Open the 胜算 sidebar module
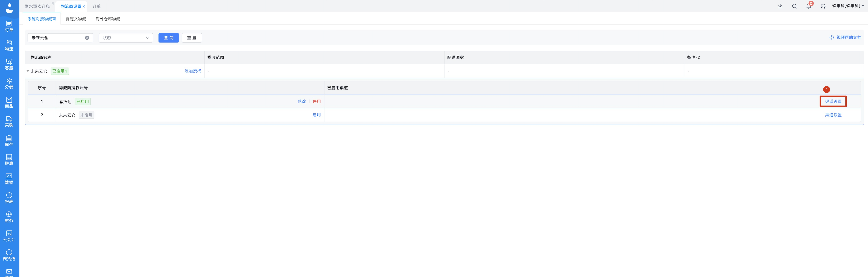868x277 pixels. click(x=9, y=160)
